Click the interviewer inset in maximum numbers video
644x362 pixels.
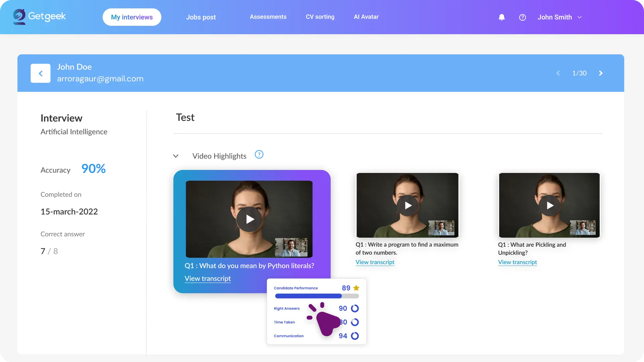point(441,228)
